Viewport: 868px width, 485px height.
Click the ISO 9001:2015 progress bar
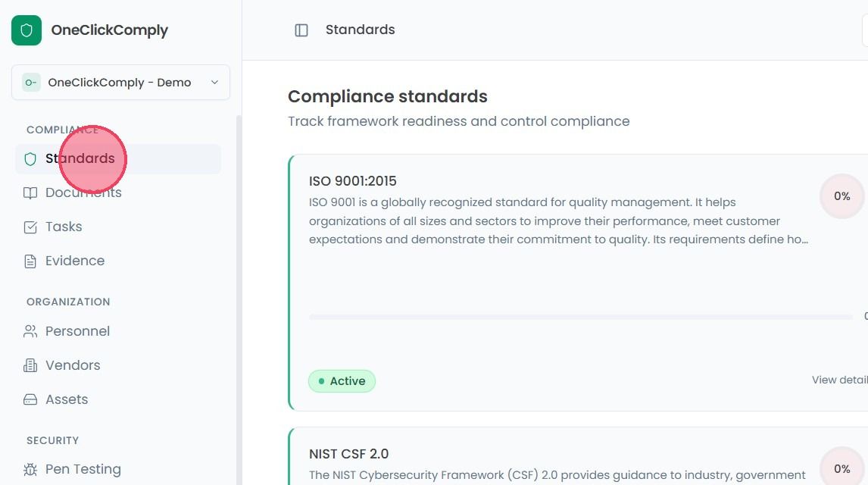[581, 318]
